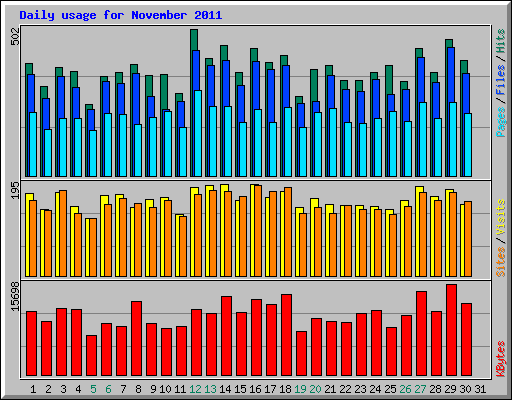
Task: Click the 195 axis maximum value
Action: point(15,190)
